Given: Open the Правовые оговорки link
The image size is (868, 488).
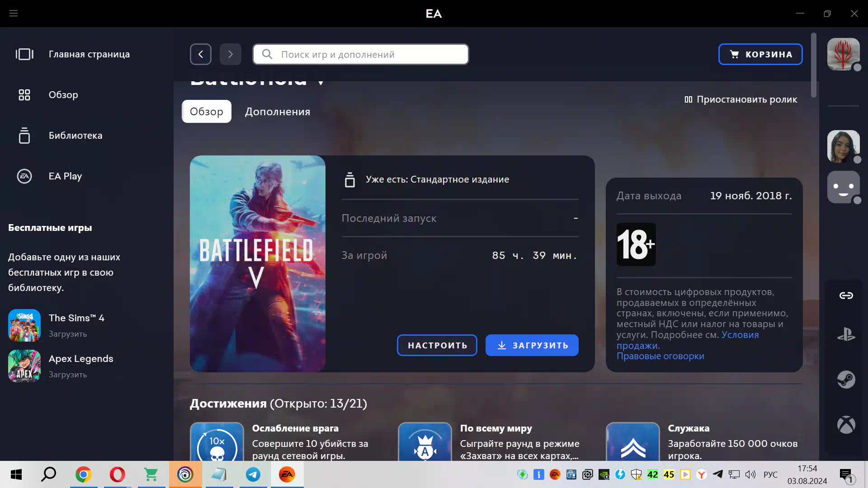Looking at the screenshot, I should (660, 356).
